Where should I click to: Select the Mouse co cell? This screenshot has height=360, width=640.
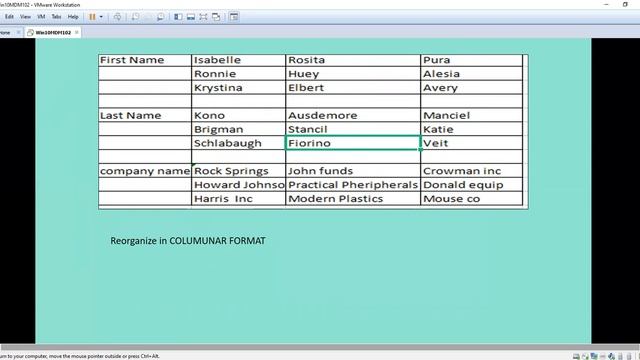(471, 199)
